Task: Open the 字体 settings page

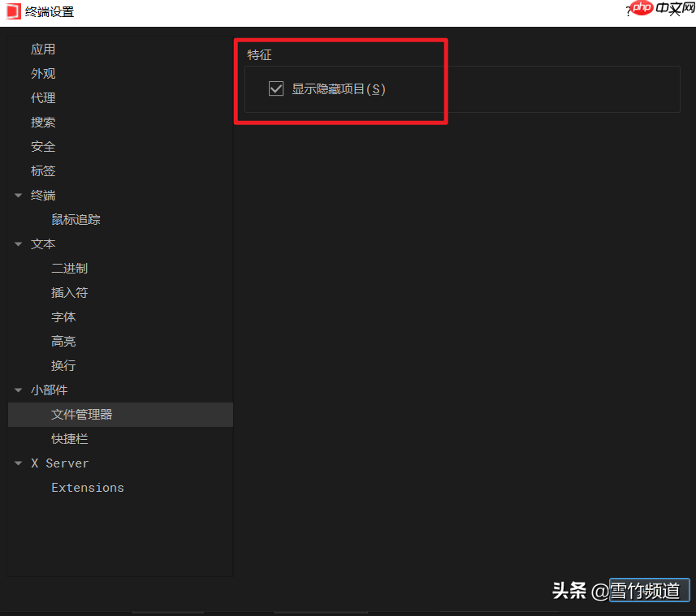Action: click(x=63, y=317)
